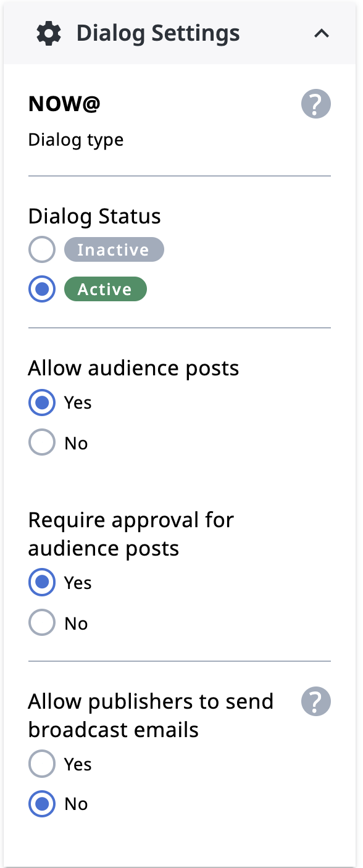The image size is (363, 868).
Task: Click the question mark tooltip near NOW@
Action: (x=315, y=104)
